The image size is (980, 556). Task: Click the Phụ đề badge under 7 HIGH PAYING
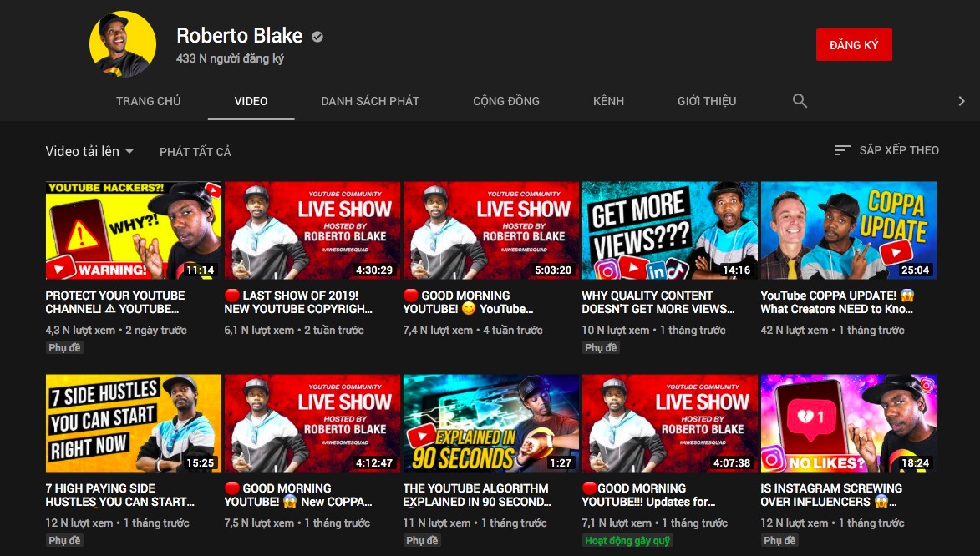pyautogui.click(x=65, y=541)
